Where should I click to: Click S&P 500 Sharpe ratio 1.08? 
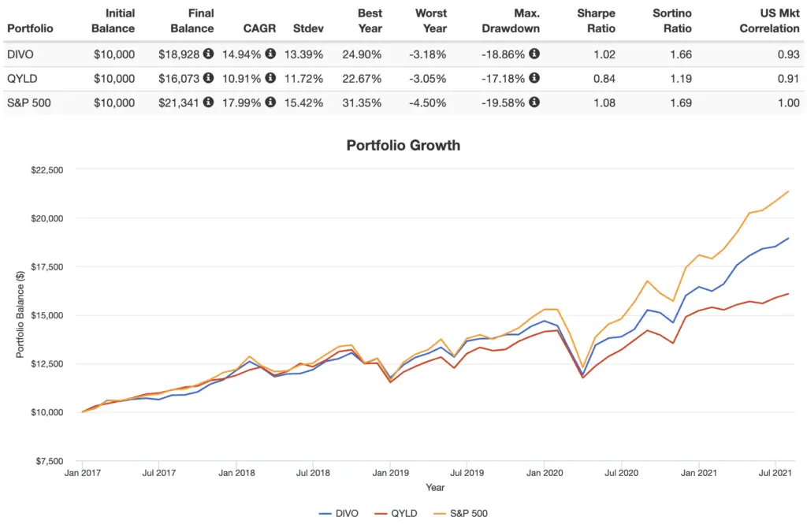(604, 102)
